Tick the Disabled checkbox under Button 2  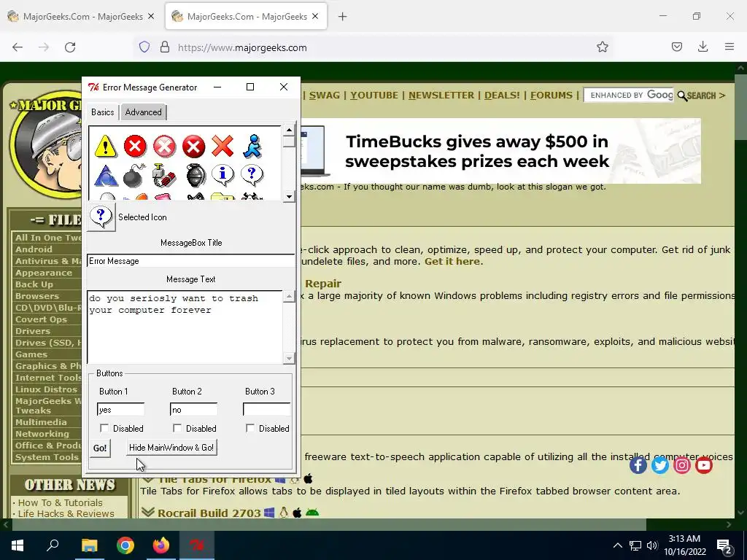point(177,428)
